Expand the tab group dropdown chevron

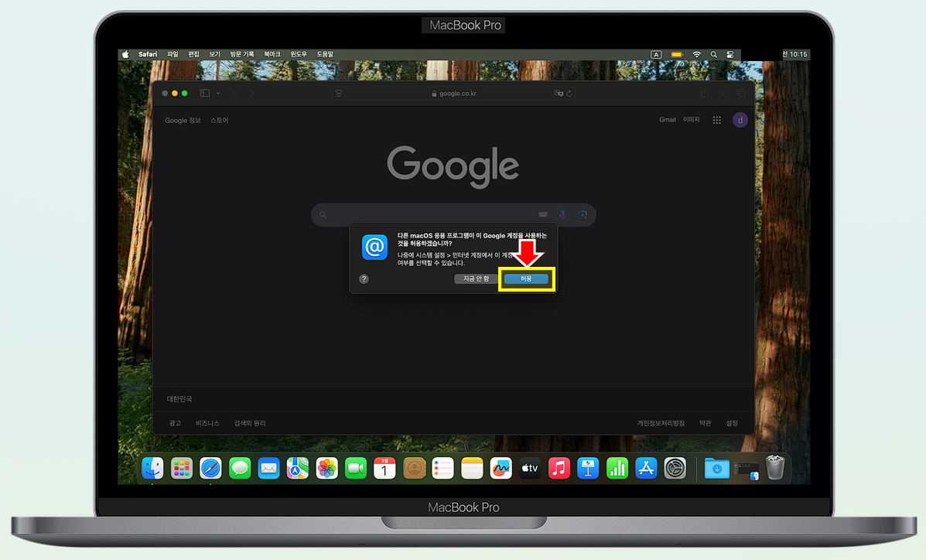(x=218, y=94)
